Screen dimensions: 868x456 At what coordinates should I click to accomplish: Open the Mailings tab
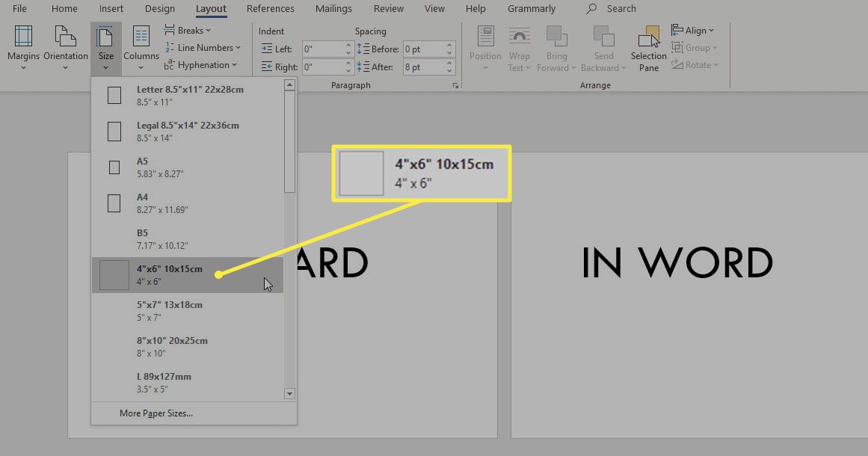pos(333,8)
